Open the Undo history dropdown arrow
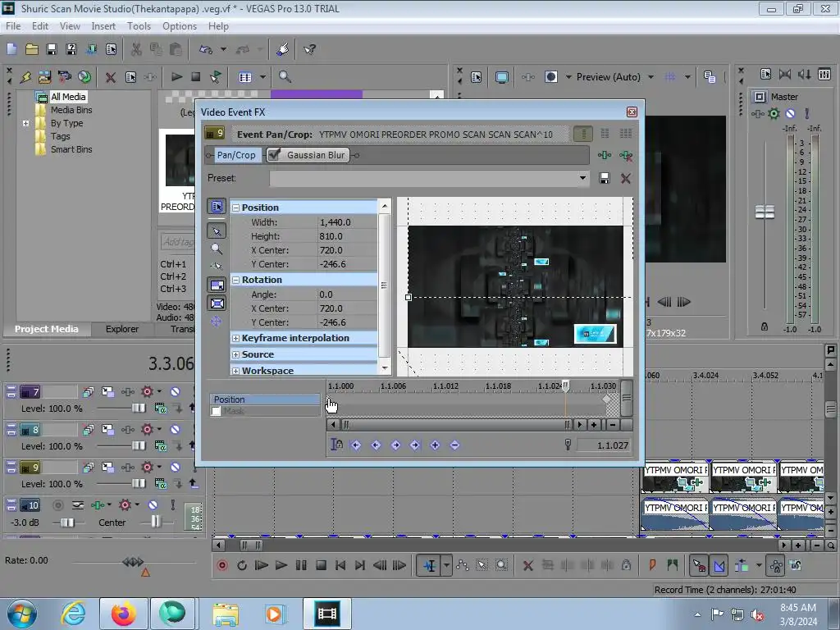Screen dimensions: 840x630 [x=223, y=49]
